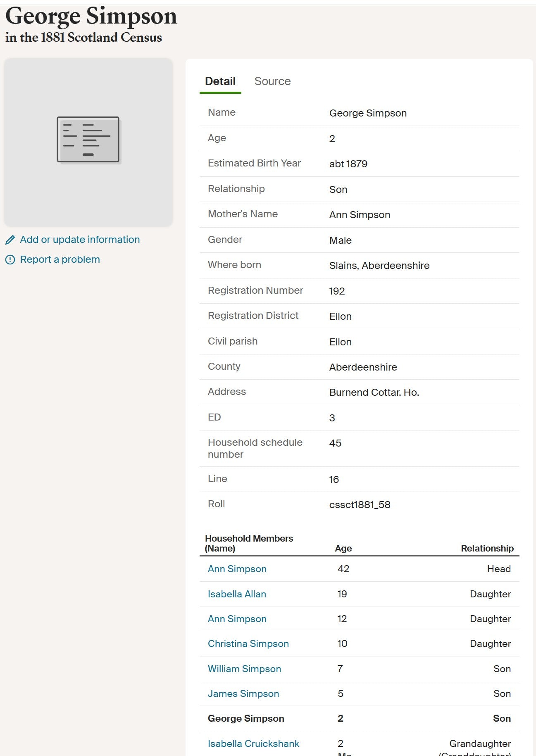Click the report problem exclamation icon

tap(10, 259)
